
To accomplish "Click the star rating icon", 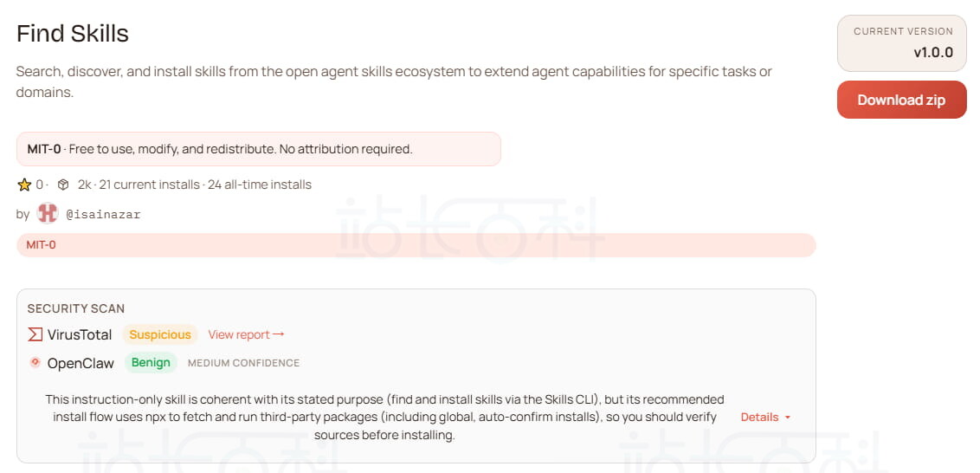I will coord(24,185).
